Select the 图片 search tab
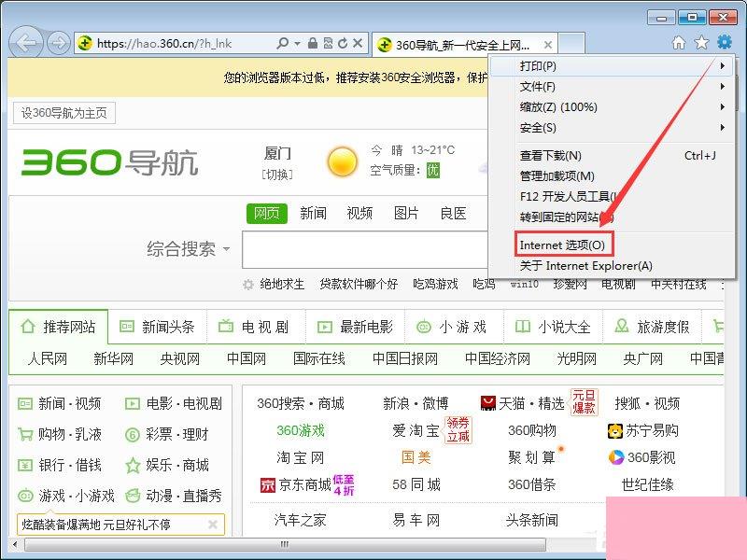This screenshot has height=560, width=747. [406, 213]
